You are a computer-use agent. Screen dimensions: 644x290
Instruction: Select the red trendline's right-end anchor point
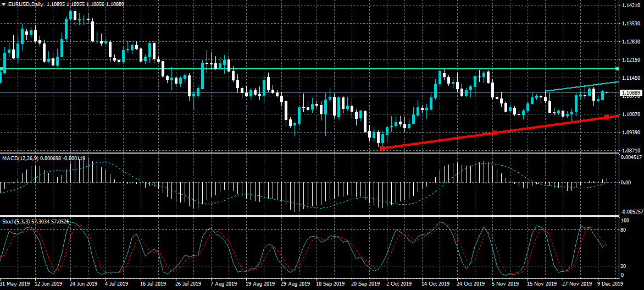[607, 118]
